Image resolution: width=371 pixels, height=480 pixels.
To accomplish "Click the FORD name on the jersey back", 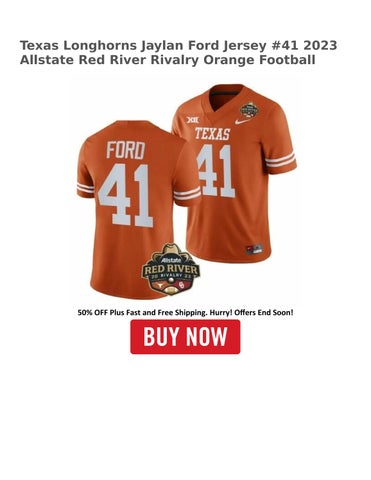I will 126,150.
